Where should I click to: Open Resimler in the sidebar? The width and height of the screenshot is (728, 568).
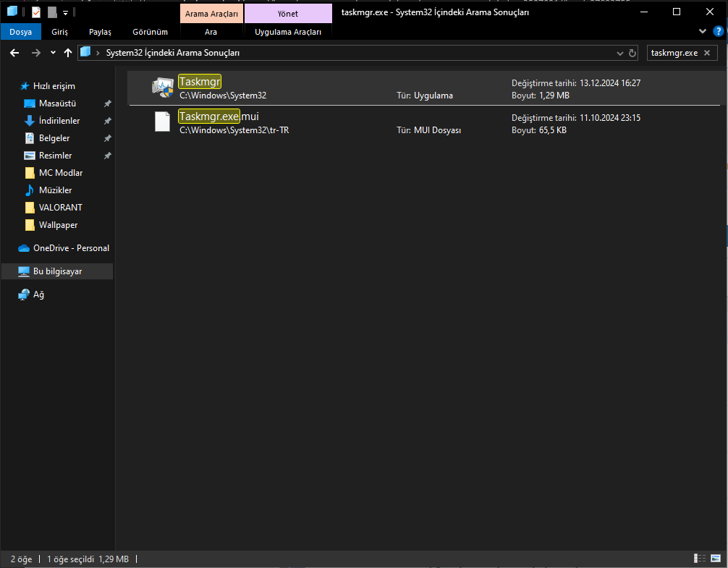(55, 156)
